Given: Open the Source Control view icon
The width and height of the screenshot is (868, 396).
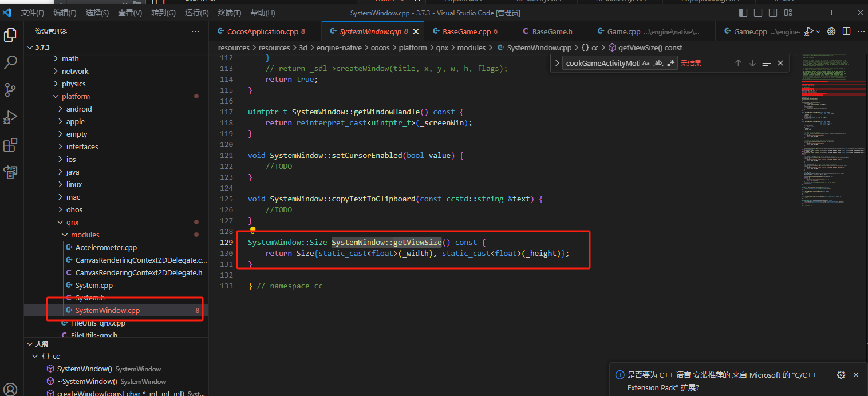Looking at the screenshot, I should click(x=10, y=90).
